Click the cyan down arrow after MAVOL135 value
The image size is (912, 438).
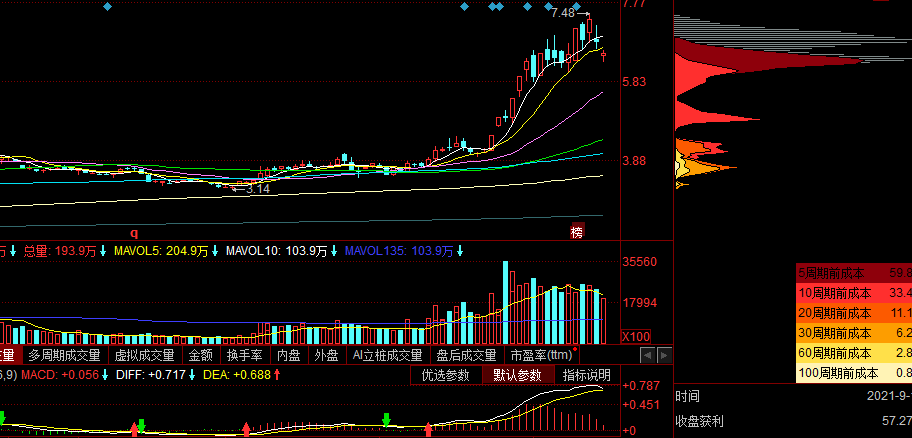[x=459, y=251]
